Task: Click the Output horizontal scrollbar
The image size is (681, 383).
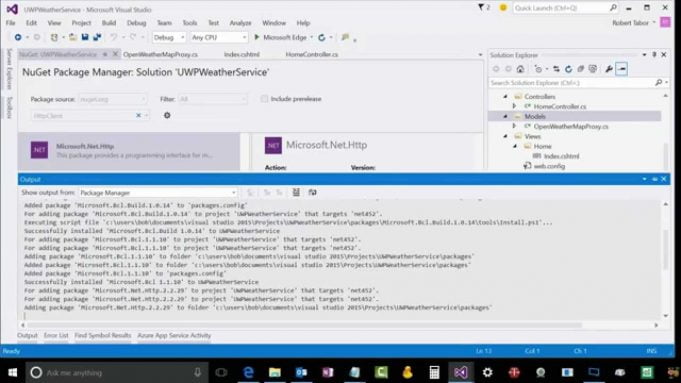Action: coord(304,325)
